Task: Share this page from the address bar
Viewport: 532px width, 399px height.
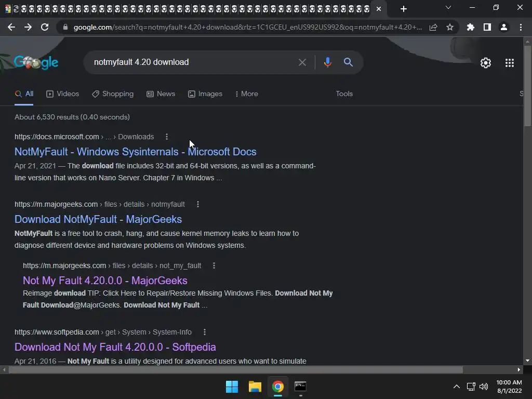Action: click(433, 27)
